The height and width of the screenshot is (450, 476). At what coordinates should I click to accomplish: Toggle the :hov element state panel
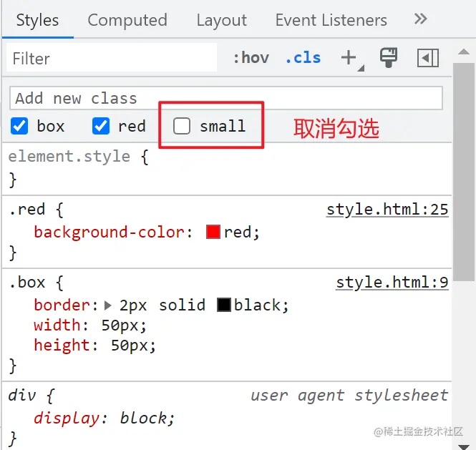tap(251, 58)
